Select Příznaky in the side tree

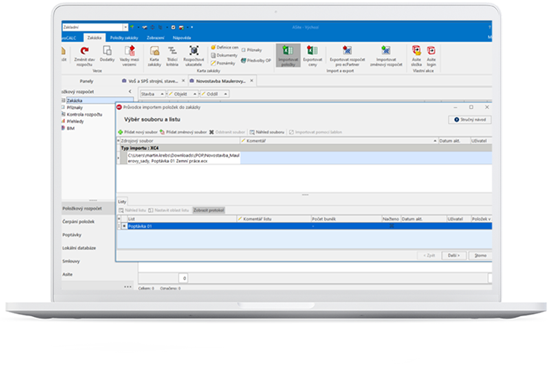(75, 108)
